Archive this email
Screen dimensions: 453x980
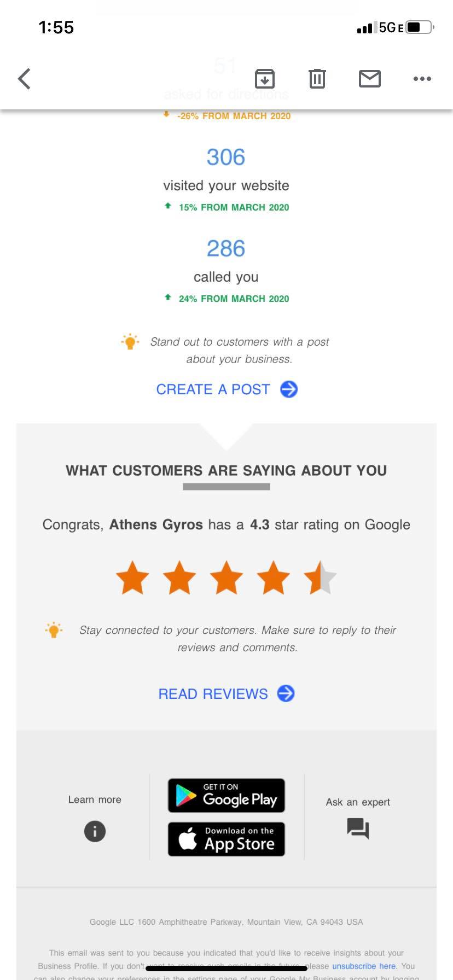click(x=265, y=79)
